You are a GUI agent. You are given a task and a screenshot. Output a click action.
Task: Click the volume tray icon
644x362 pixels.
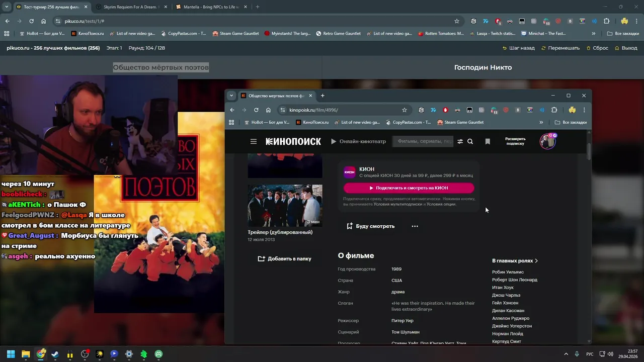coord(610,354)
